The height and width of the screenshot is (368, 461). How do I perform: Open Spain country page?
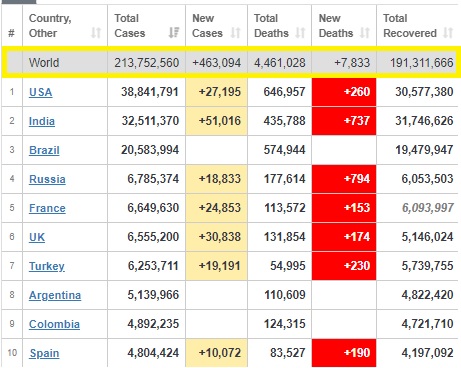click(44, 353)
